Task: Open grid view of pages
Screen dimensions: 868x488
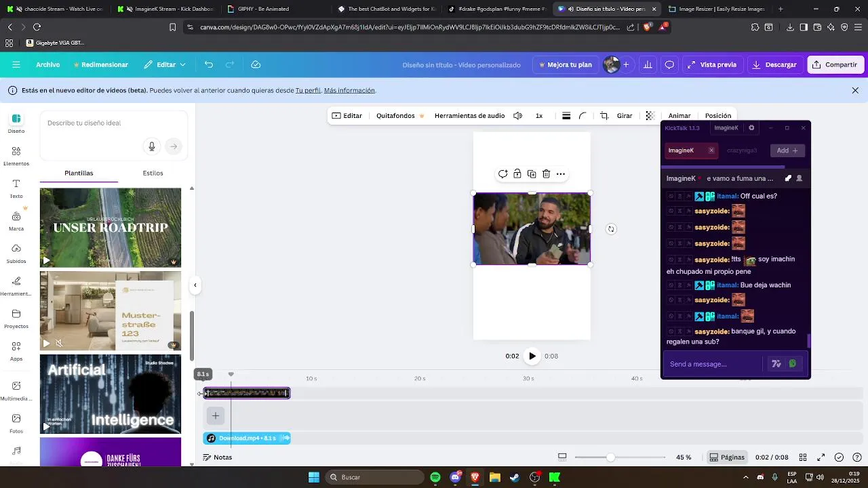Action: point(803,457)
